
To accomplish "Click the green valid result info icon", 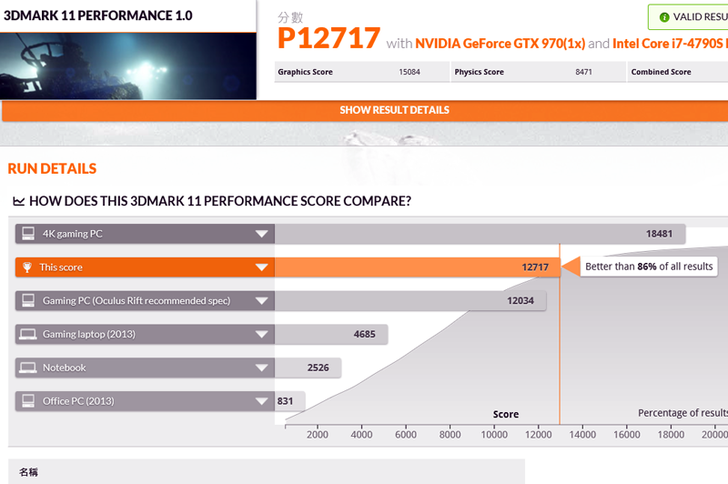I will pyautogui.click(x=664, y=17).
